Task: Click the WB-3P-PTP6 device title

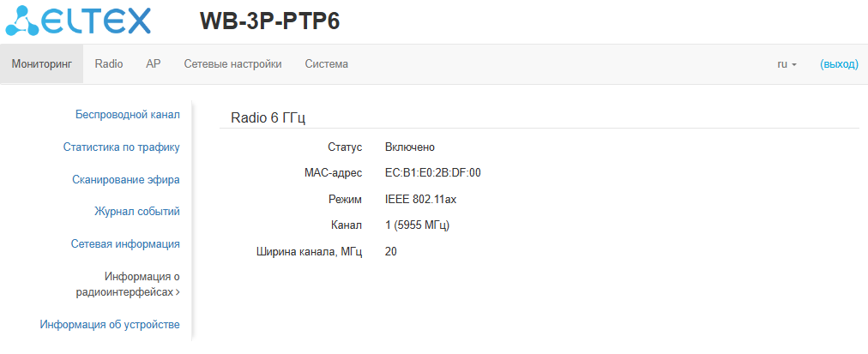Action: tap(270, 21)
